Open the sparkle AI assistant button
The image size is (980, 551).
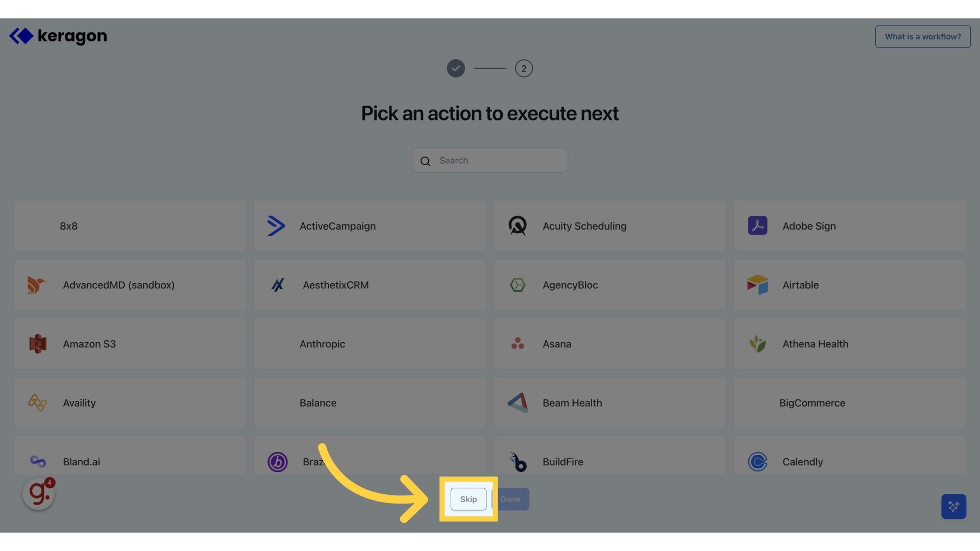953,506
